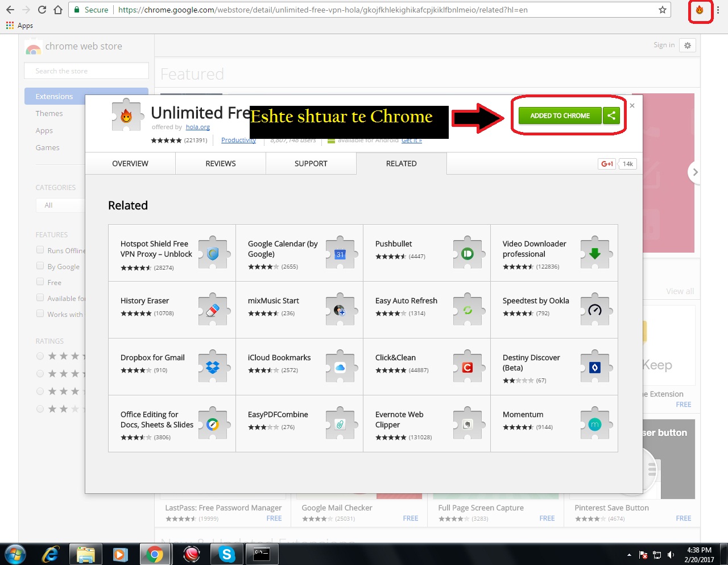
Task: Switch to the Overview tab
Action: coord(130,163)
